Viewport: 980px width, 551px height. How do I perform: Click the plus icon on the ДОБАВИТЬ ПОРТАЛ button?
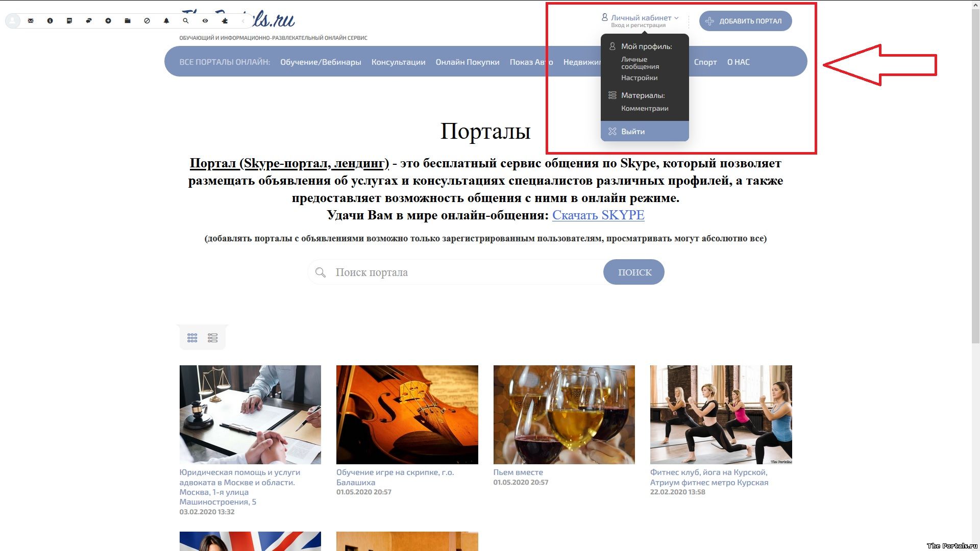709,21
